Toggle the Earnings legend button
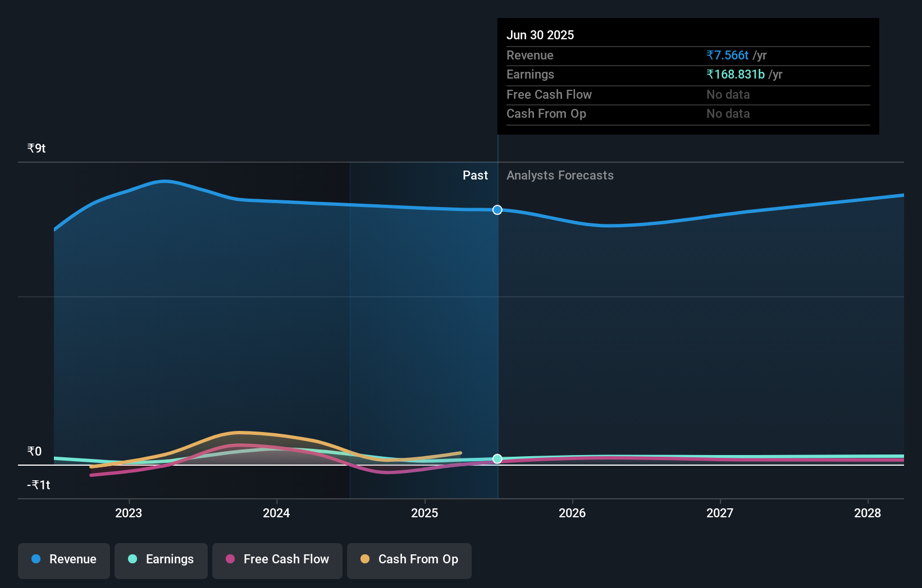922x588 pixels. click(x=161, y=561)
